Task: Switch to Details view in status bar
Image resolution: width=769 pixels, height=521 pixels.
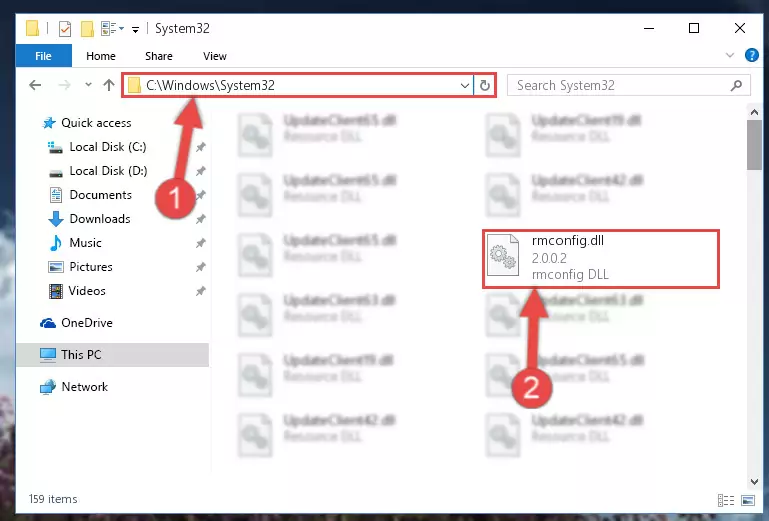Action: [726, 500]
